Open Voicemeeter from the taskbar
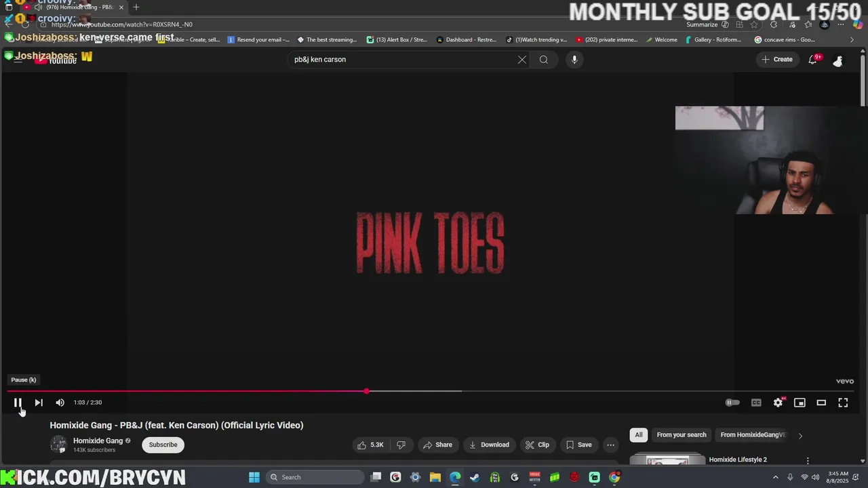This screenshot has height=488, width=868. point(534,477)
